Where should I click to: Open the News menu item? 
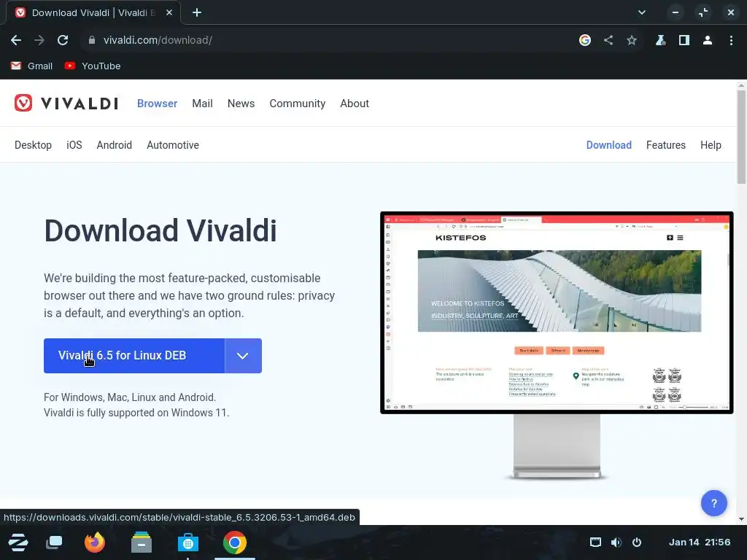click(241, 104)
